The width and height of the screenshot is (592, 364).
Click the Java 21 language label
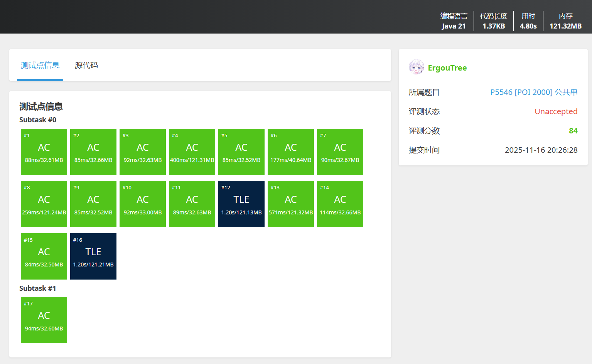454,26
